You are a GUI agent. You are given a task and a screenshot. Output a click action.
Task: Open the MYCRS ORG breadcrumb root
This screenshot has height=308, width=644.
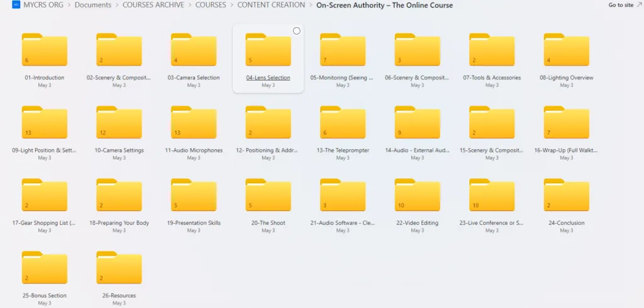coord(43,6)
